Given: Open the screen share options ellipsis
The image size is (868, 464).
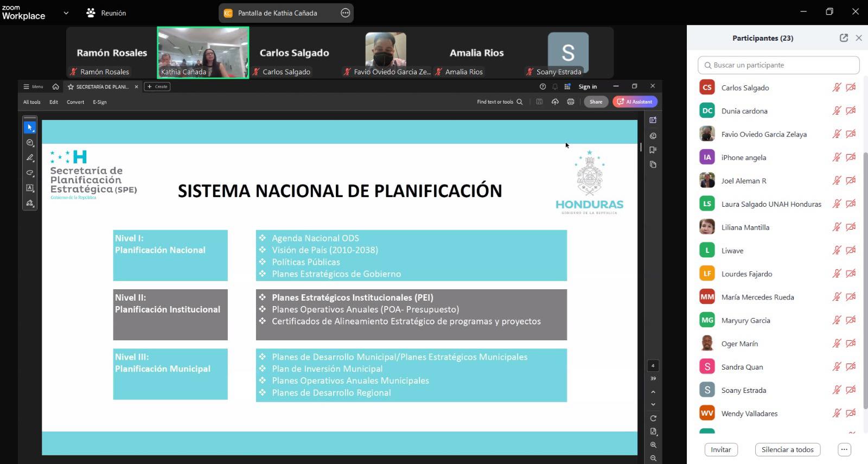Looking at the screenshot, I should (345, 13).
